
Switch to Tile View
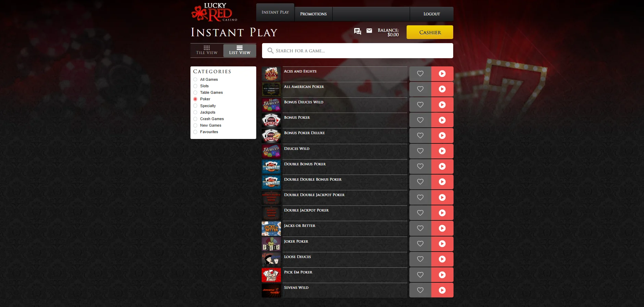[x=207, y=50]
